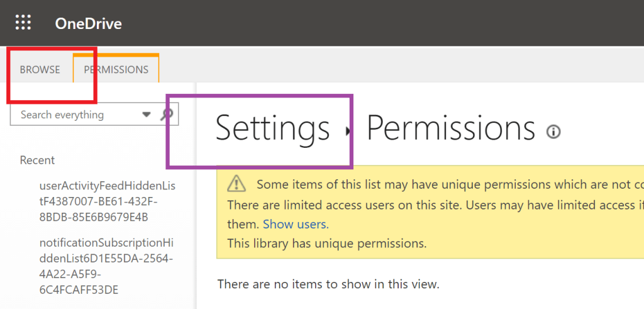The image size is (644, 309).
Task: Click the warning triangle icon in banner
Action: click(236, 184)
